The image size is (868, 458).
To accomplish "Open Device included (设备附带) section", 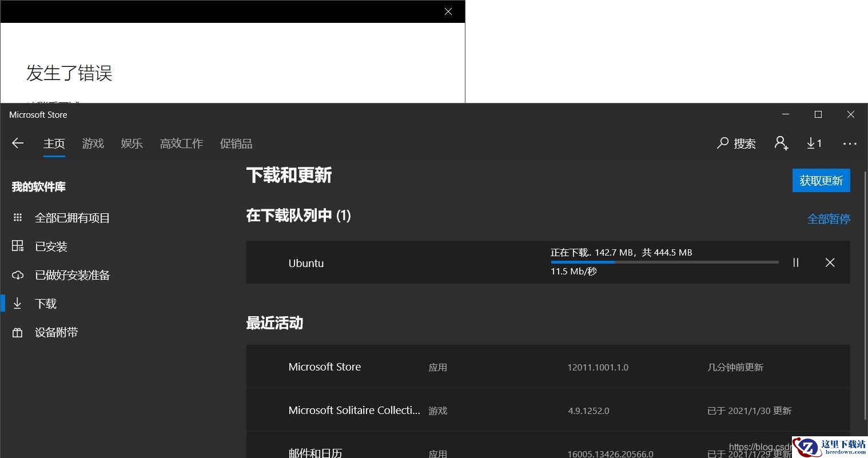I will tap(56, 332).
